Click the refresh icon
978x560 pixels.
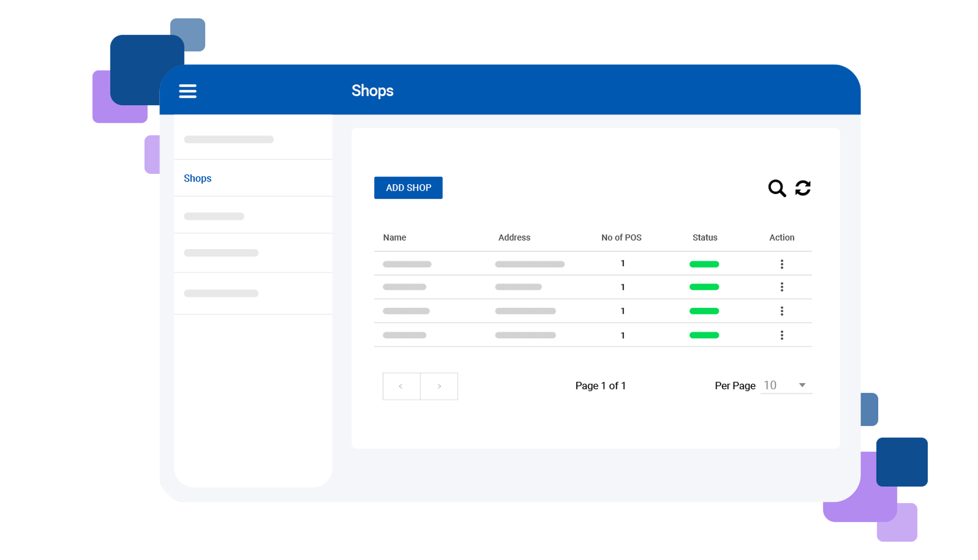[803, 188]
